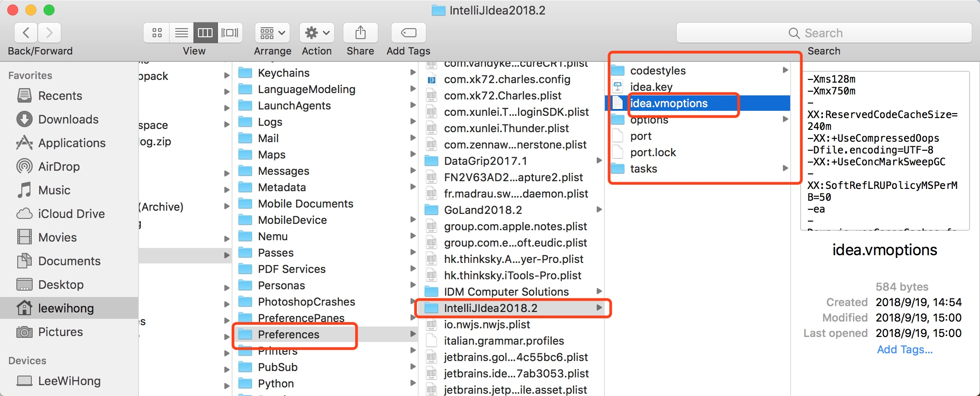980x396 pixels.
Task: Expand the IDM Computer Solutions arrow
Action: (599, 291)
